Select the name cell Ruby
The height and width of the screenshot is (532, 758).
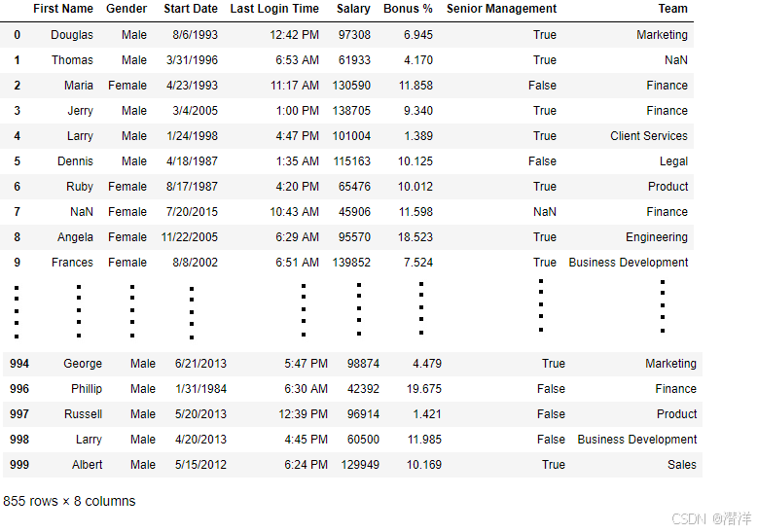tap(80, 187)
